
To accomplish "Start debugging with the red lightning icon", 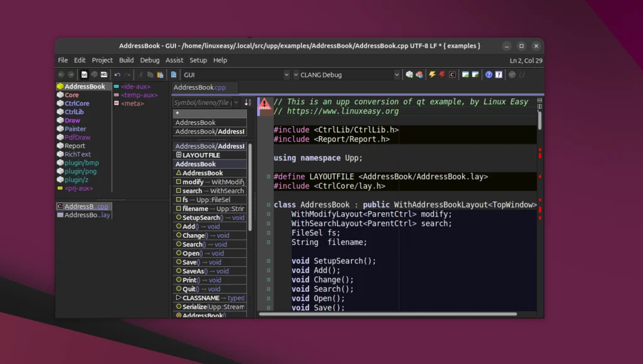I will 443,74.
